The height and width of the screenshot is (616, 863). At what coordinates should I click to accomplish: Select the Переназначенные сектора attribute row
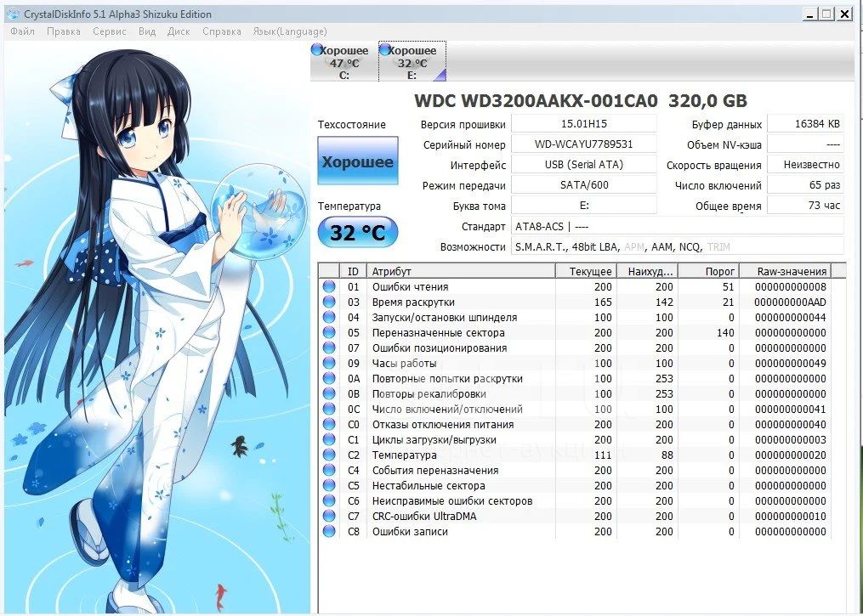(575, 333)
